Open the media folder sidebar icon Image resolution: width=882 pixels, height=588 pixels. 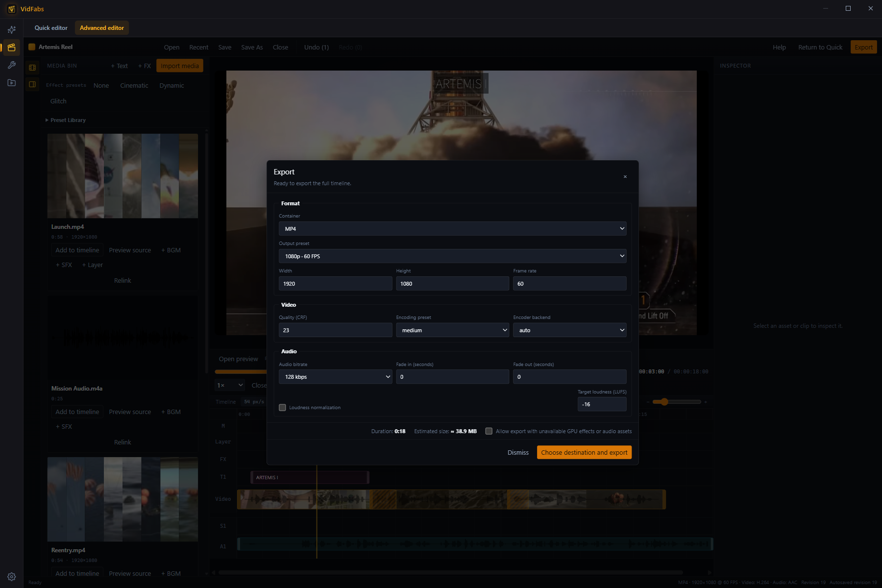[12, 83]
